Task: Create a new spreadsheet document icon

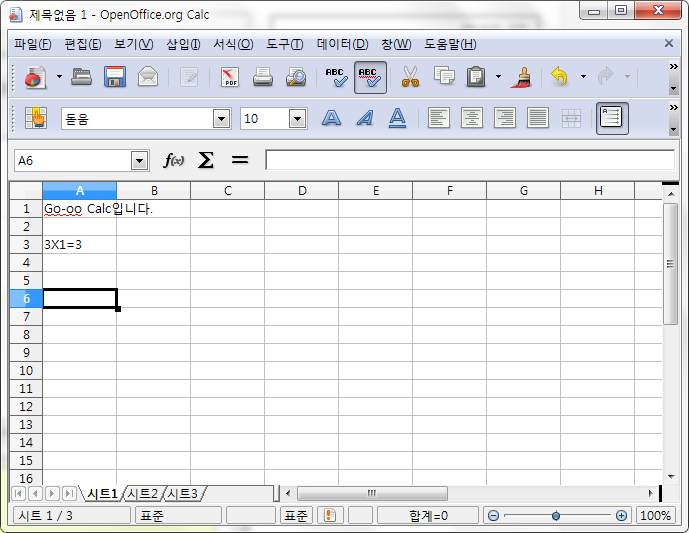Action: click(35, 77)
